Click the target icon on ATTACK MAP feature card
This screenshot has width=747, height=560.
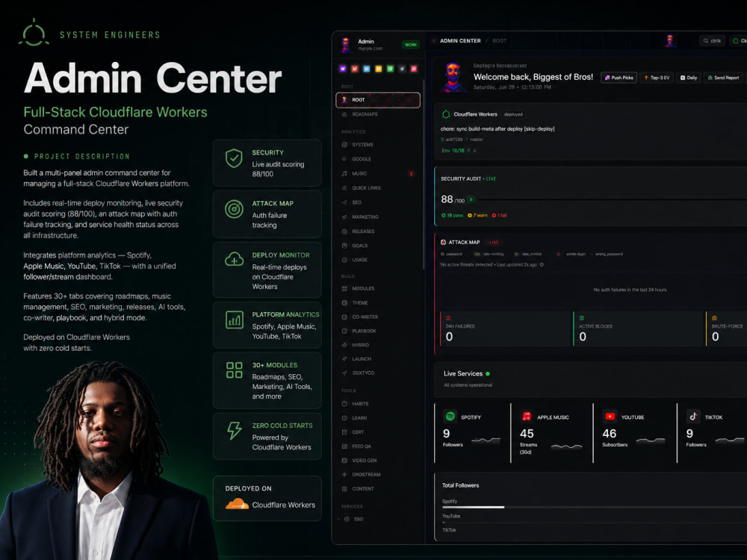click(x=234, y=209)
